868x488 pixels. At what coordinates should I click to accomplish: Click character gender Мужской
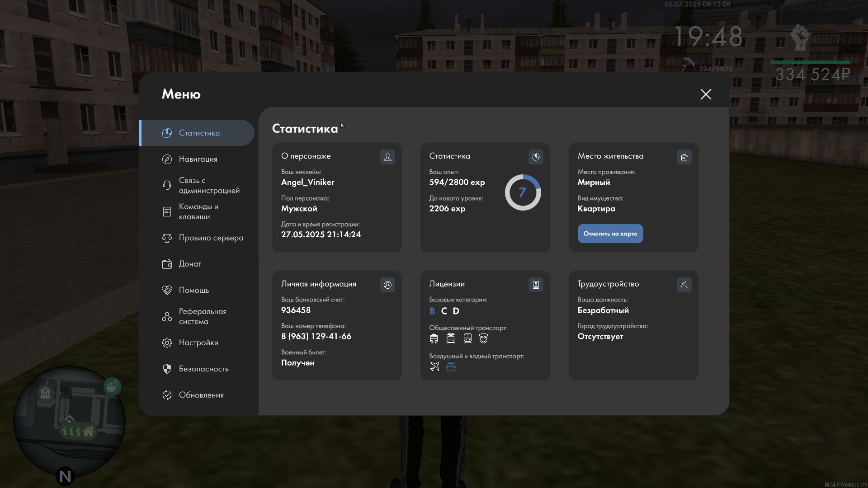pyautogui.click(x=299, y=209)
